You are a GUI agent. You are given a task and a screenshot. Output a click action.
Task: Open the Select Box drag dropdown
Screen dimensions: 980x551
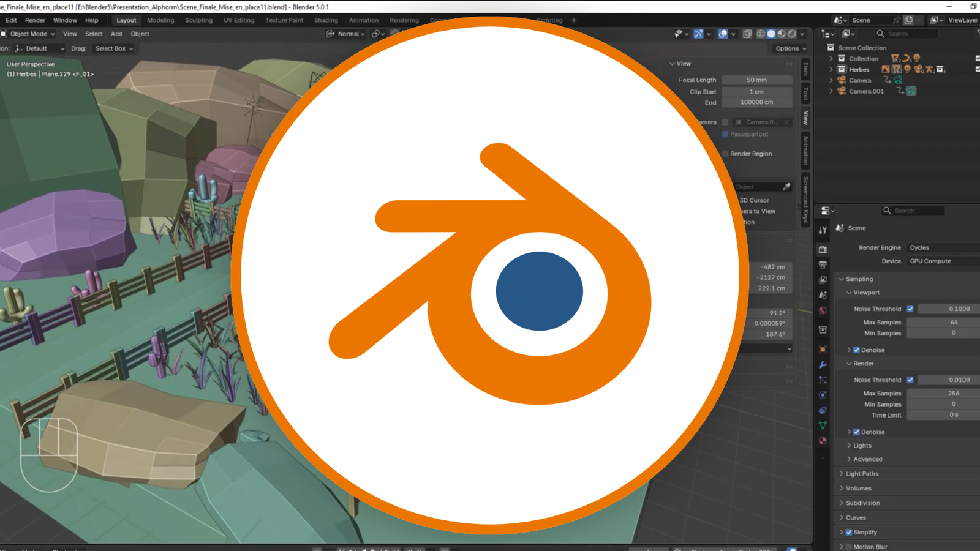114,48
